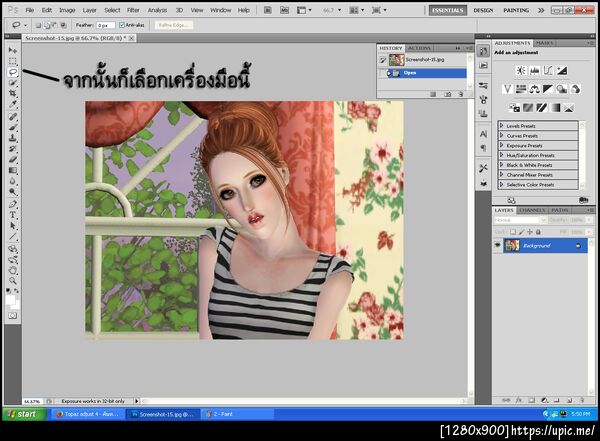The image size is (600, 441).
Task: Toggle Quick Mask mode button
Action: coord(13,316)
